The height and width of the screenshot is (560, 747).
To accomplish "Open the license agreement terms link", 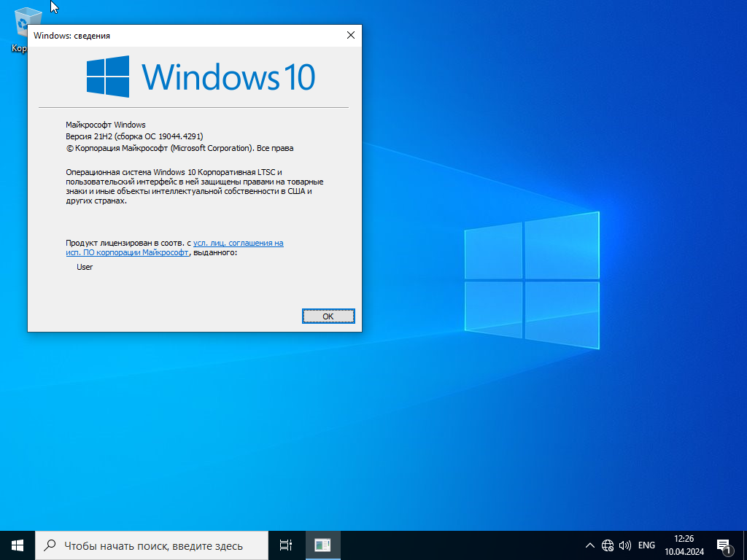I will tap(238, 243).
